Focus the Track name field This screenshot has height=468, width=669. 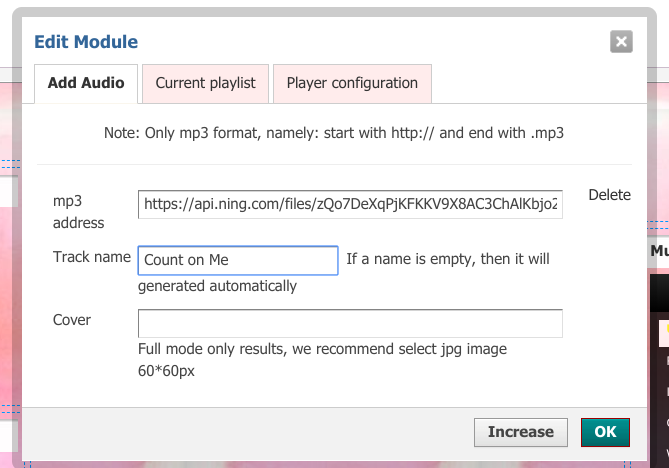click(x=238, y=260)
